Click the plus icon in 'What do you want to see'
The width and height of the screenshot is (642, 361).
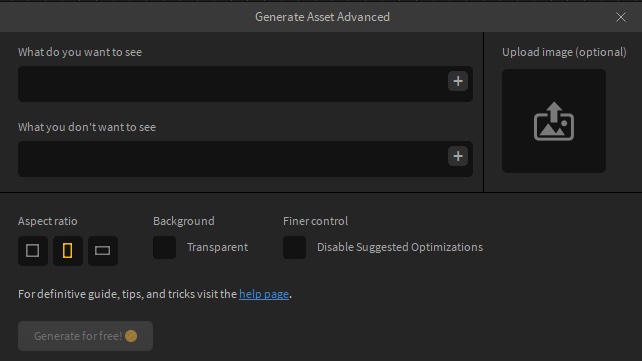(458, 81)
